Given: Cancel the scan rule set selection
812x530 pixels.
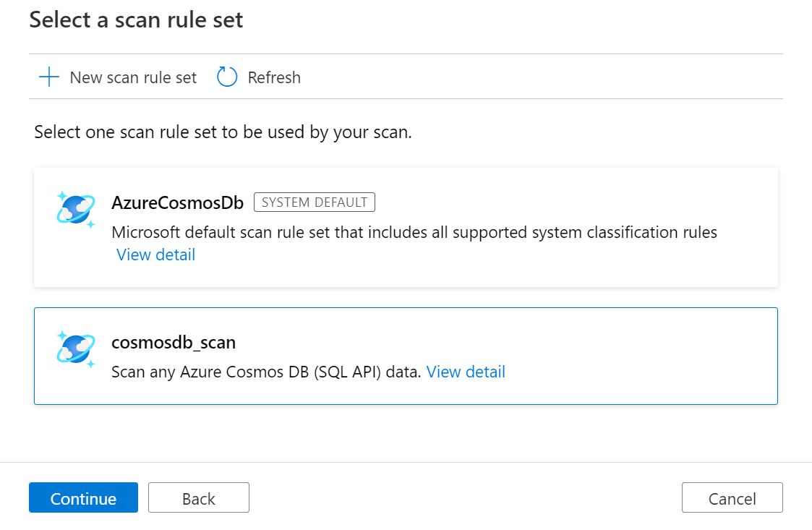Looking at the screenshot, I should [x=732, y=497].
